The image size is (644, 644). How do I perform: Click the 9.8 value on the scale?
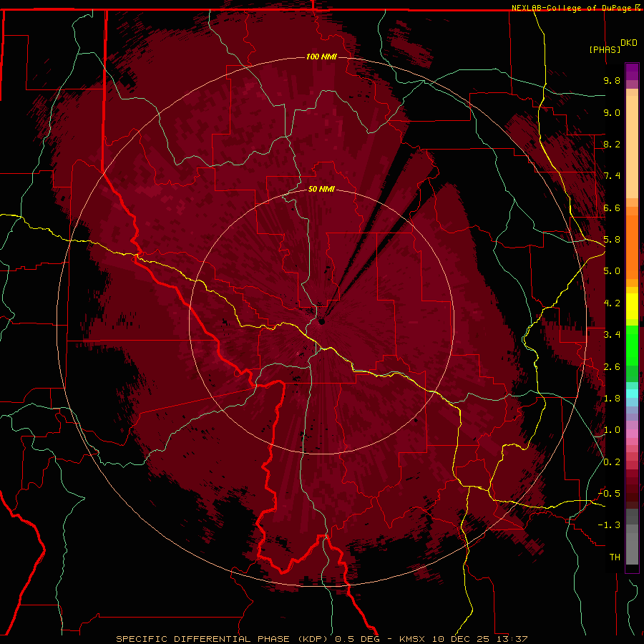(612, 80)
